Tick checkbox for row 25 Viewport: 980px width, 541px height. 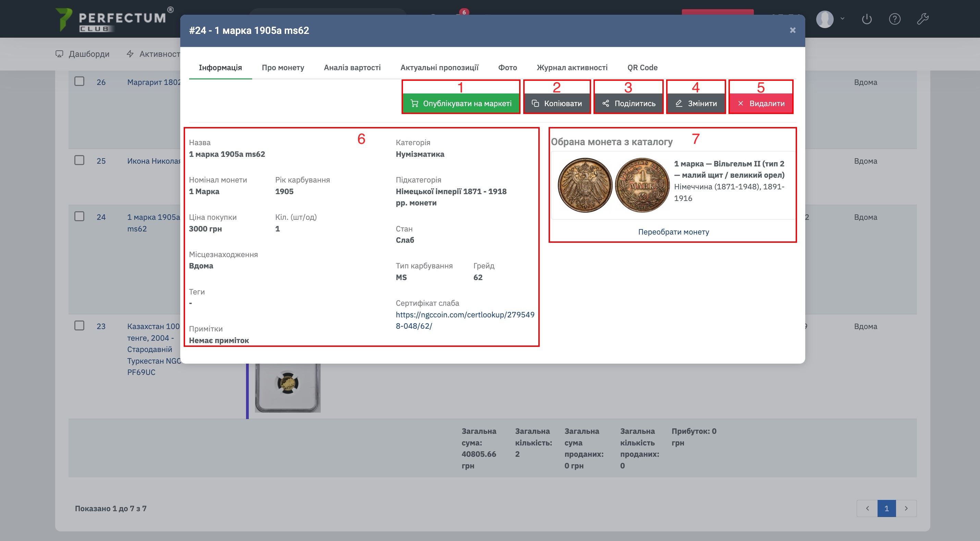pyautogui.click(x=79, y=160)
